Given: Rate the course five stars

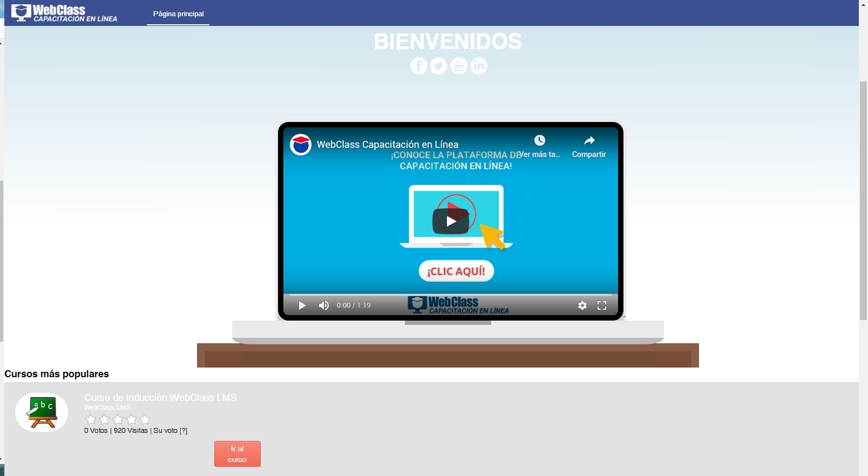Looking at the screenshot, I should tap(145, 419).
